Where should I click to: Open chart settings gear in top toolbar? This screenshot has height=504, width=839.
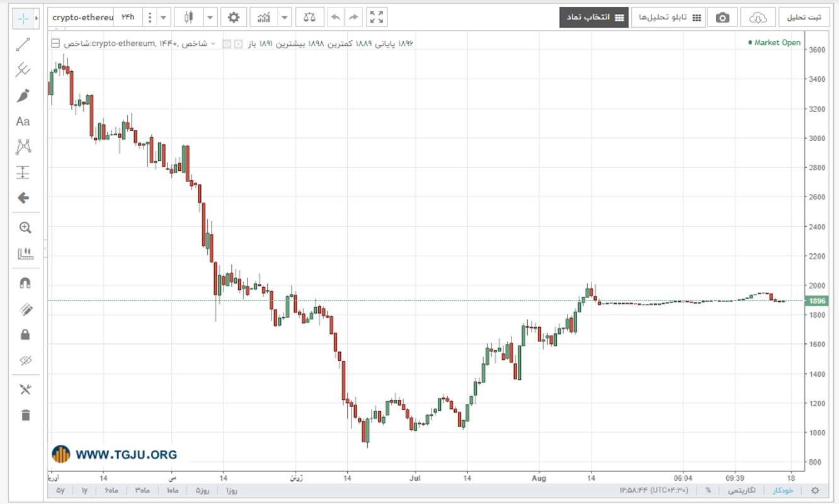[234, 18]
